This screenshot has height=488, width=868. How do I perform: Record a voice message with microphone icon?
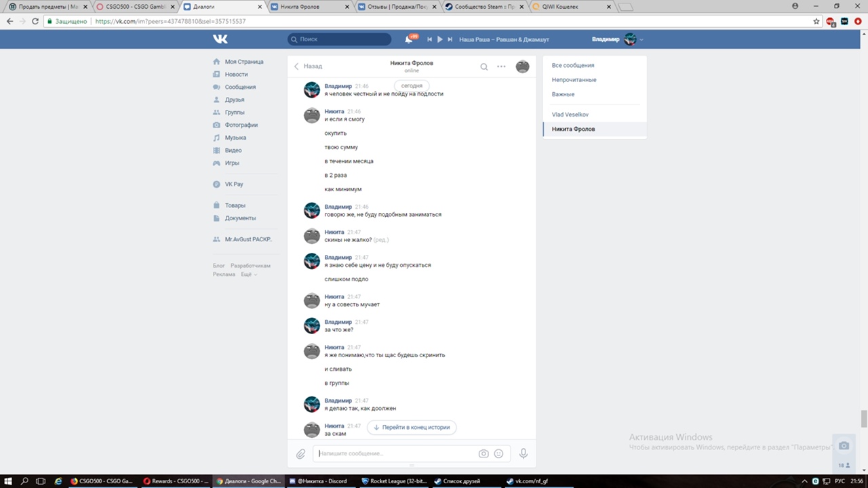pyautogui.click(x=523, y=453)
